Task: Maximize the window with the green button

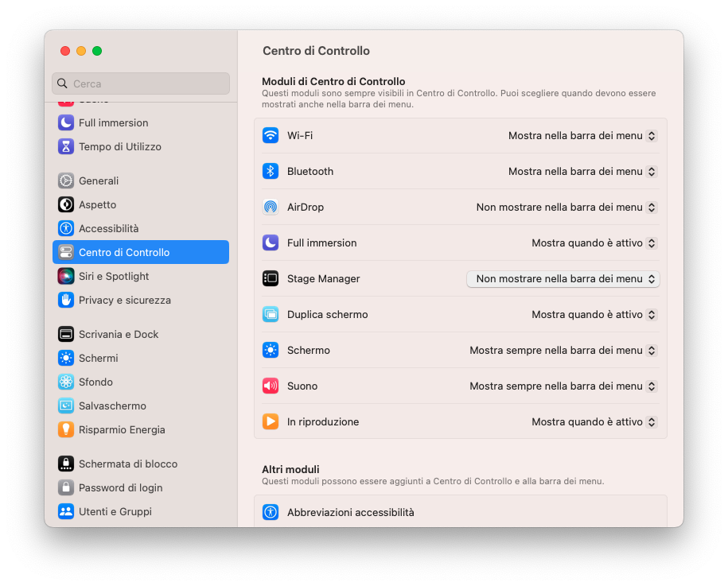Action: [x=97, y=51]
